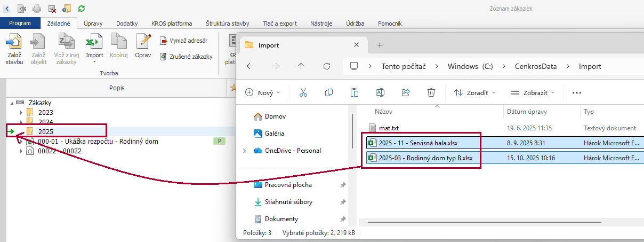
Task: Expand the 2023 folder tree node
Action: click(21, 112)
